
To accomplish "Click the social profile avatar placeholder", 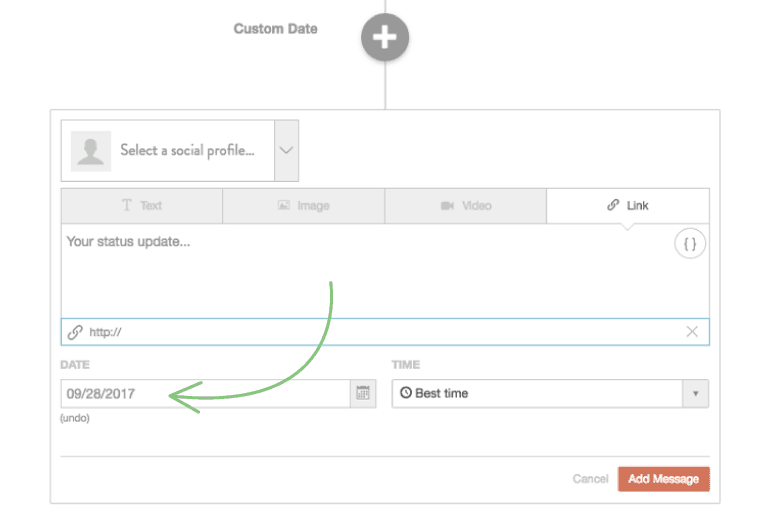I will [91, 151].
